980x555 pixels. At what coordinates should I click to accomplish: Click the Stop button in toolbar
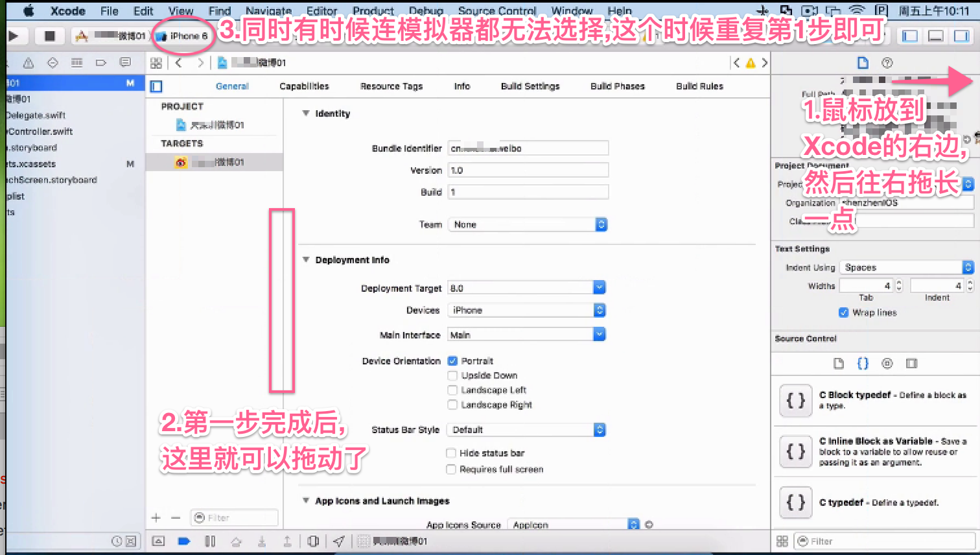(49, 36)
